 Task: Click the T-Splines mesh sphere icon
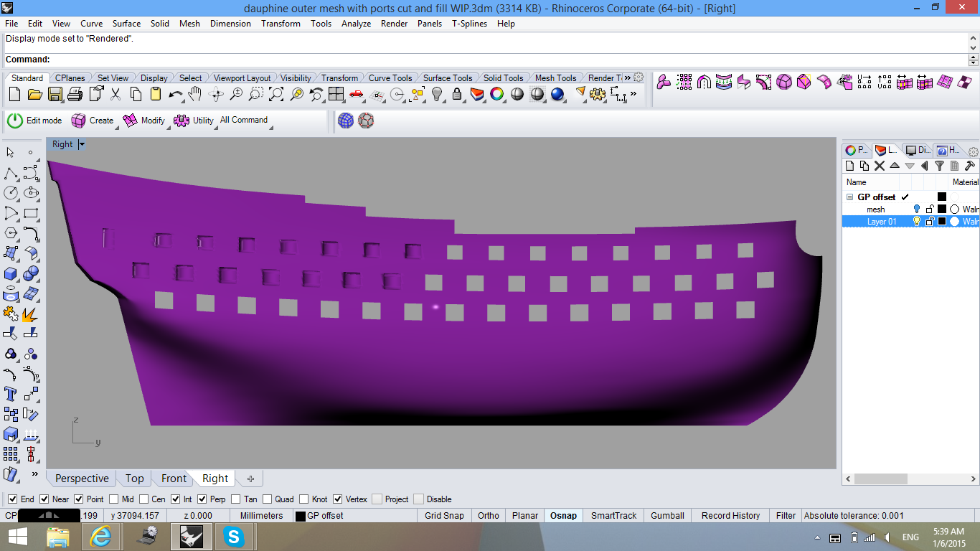346,121
